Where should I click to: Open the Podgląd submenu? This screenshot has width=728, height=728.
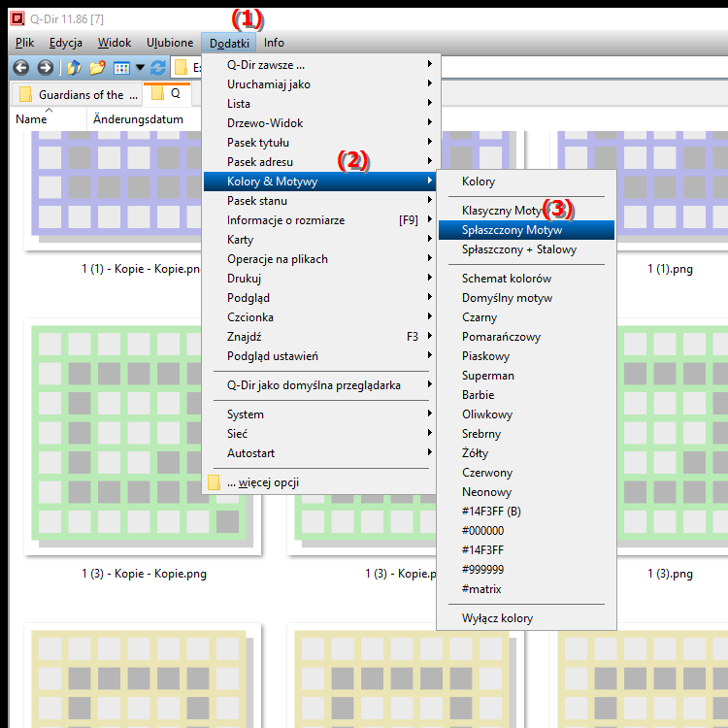[x=319, y=298]
